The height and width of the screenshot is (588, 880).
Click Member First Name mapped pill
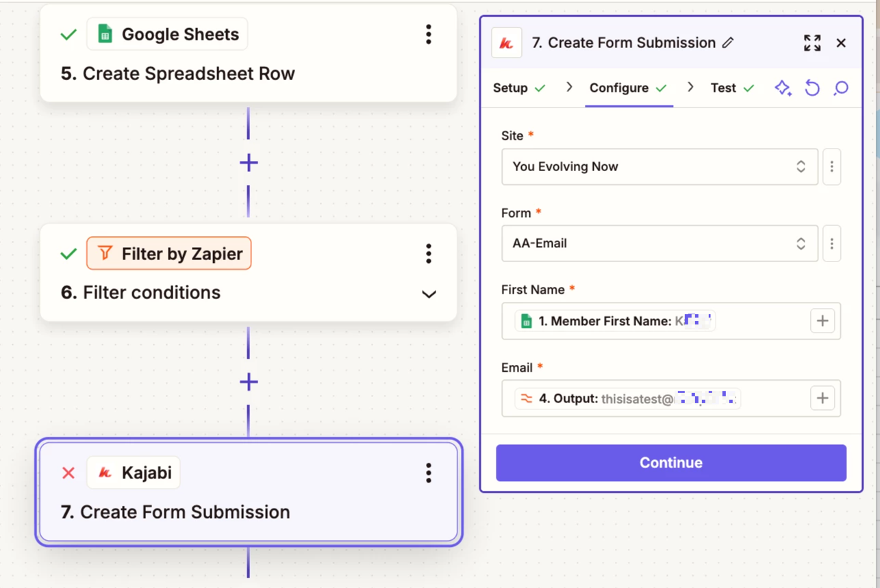(616, 321)
